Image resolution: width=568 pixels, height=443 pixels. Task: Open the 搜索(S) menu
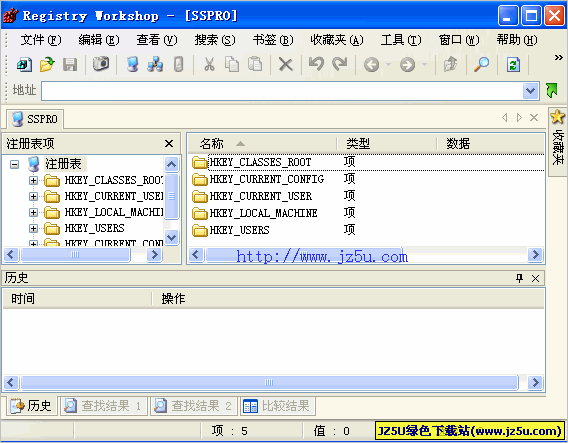click(x=215, y=40)
